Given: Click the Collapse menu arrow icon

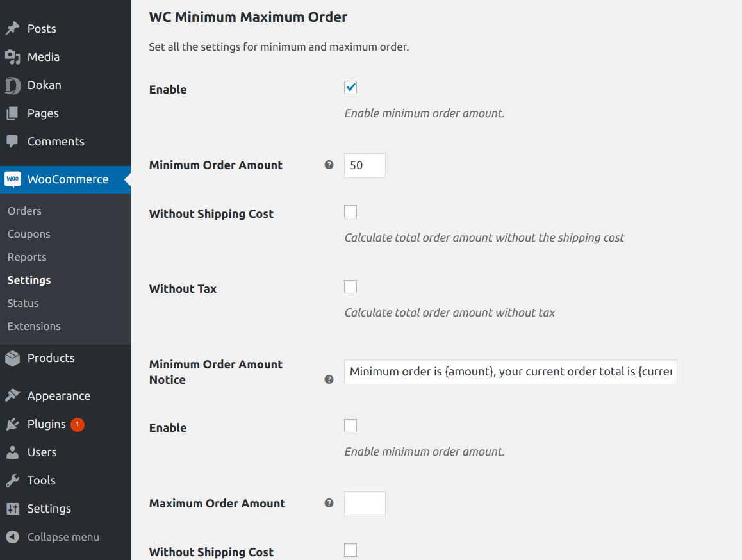Looking at the screenshot, I should (13, 537).
